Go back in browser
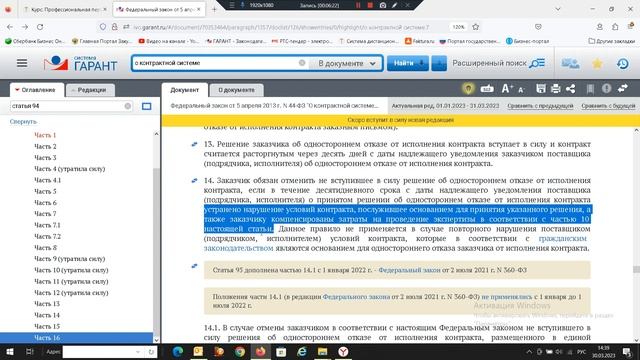Viewport: 640px width, 360px height. 10,27
